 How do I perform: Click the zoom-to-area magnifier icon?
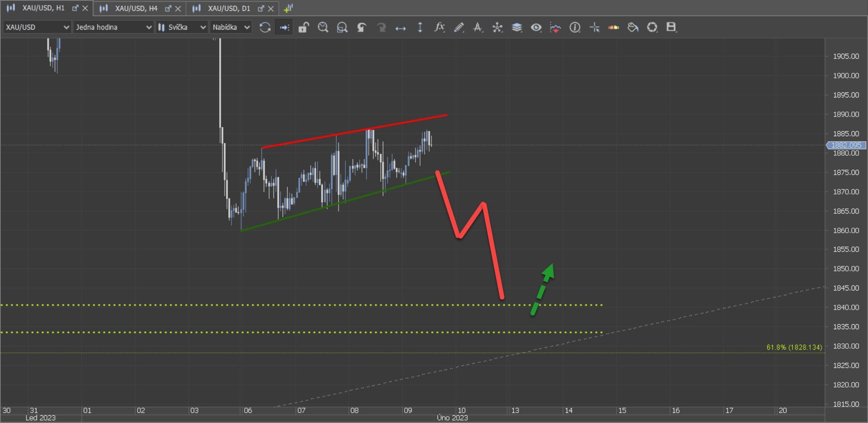(x=342, y=27)
